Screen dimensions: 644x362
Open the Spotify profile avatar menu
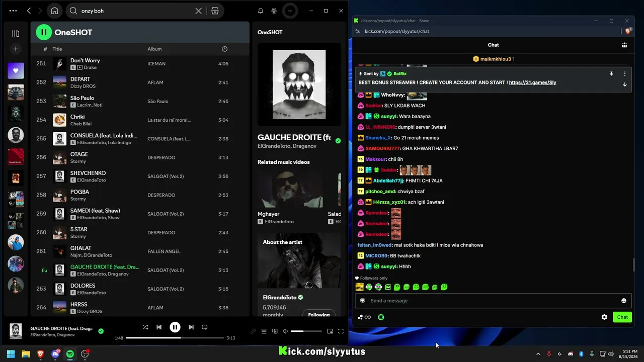coord(290,11)
